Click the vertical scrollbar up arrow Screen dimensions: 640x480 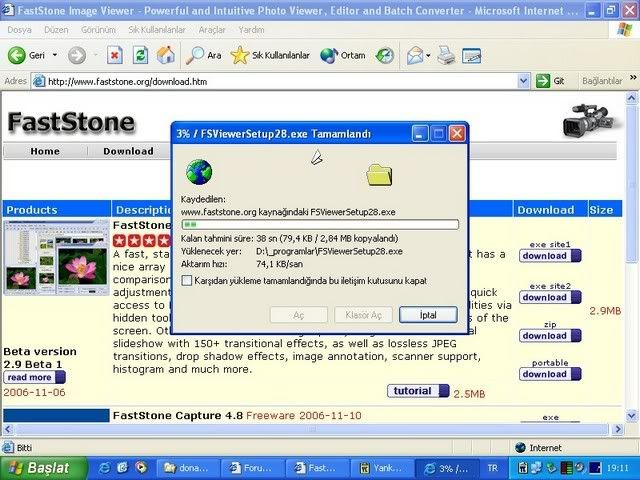click(x=631, y=98)
